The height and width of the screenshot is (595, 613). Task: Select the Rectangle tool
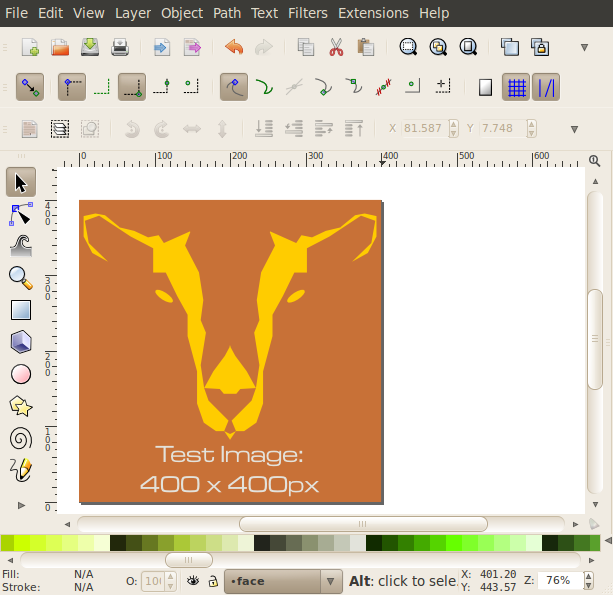(21, 310)
